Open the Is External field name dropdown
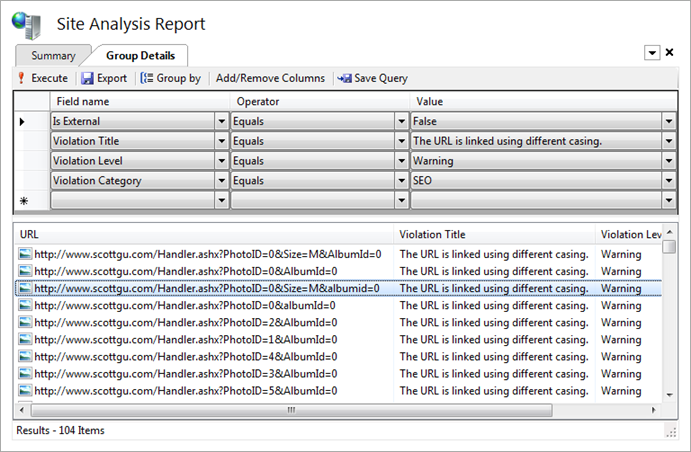The width and height of the screenshot is (691, 452). [222, 121]
